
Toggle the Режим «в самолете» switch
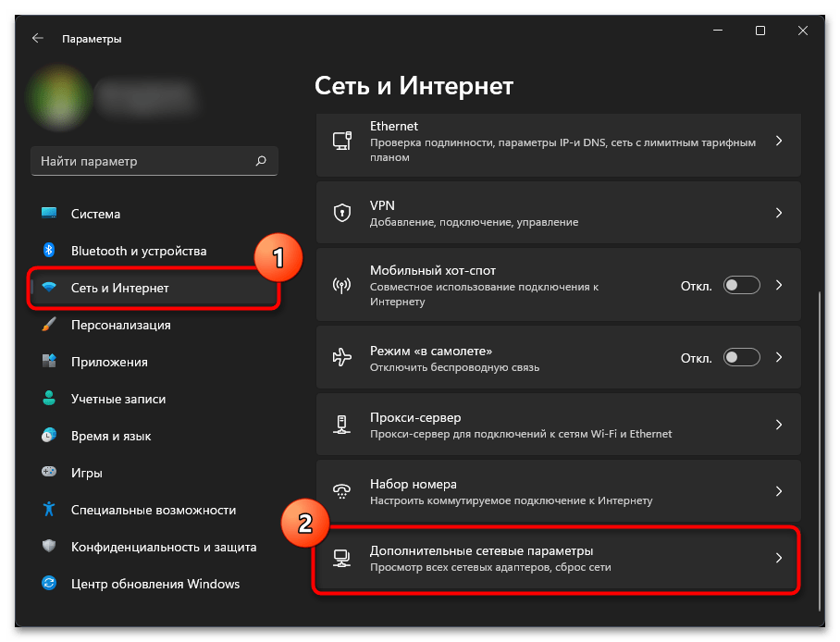[x=741, y=357]
